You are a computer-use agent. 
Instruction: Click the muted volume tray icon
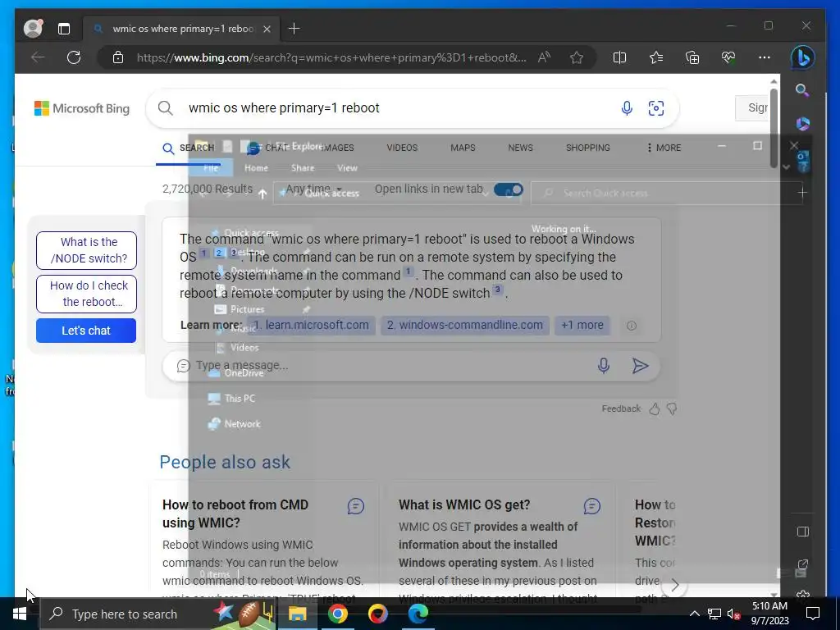pyautogui.click(x=733, y=614)
